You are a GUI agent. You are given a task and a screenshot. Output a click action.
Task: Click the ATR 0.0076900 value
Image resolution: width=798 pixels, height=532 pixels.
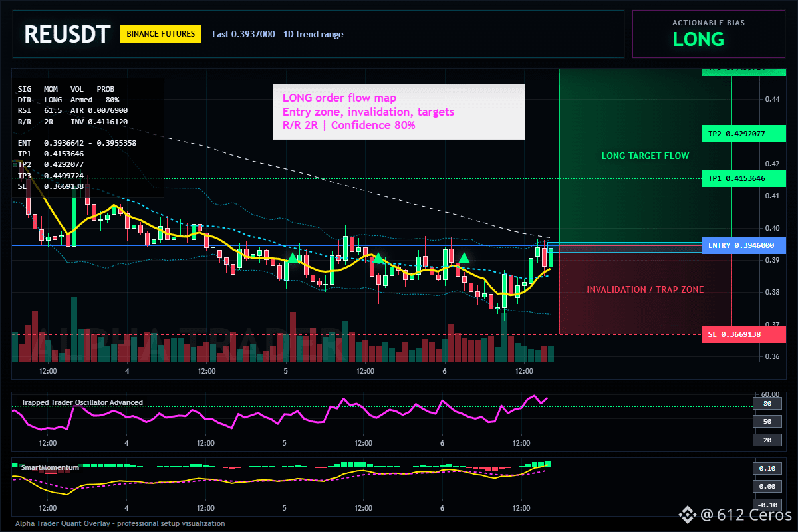click(99, 110)
